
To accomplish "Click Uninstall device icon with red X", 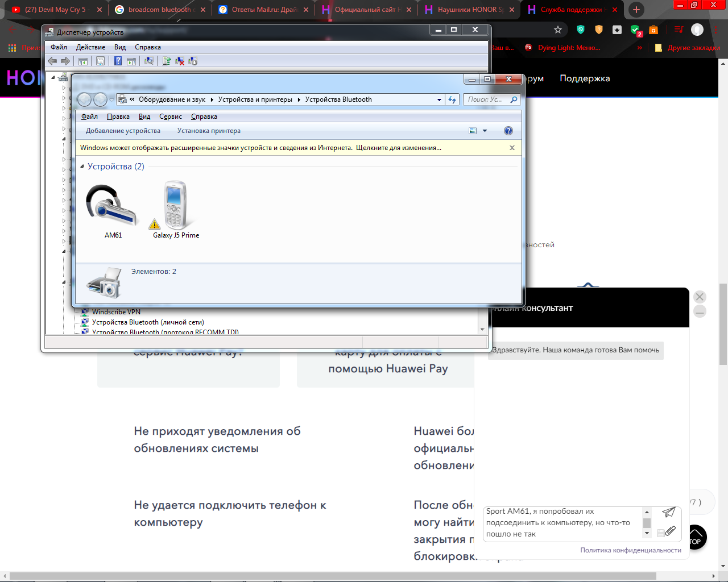I will [x=180, y=61].
